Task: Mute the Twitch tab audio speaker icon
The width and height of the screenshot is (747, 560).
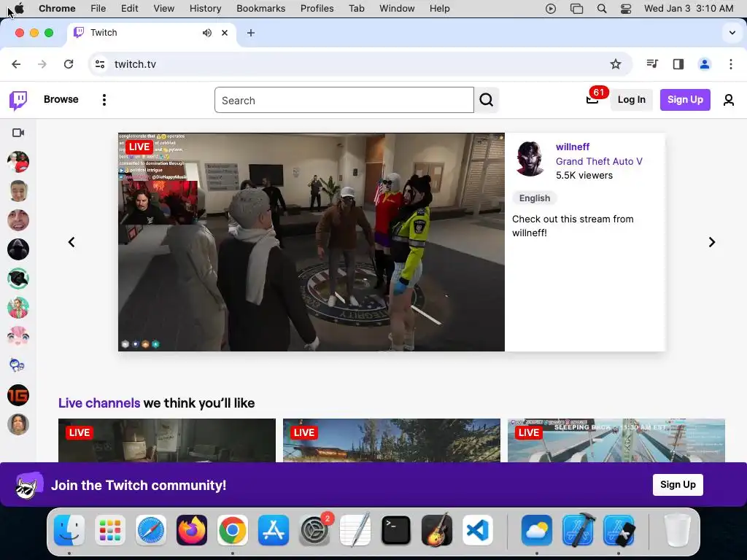Action: click(206, 33)
